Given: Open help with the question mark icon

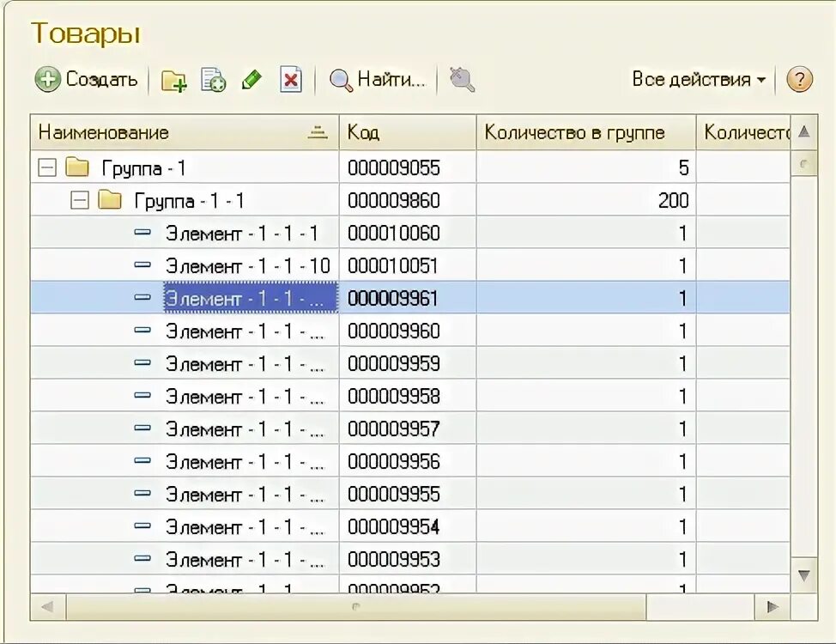Looking at the screenshot, I should tap(799, 80).
